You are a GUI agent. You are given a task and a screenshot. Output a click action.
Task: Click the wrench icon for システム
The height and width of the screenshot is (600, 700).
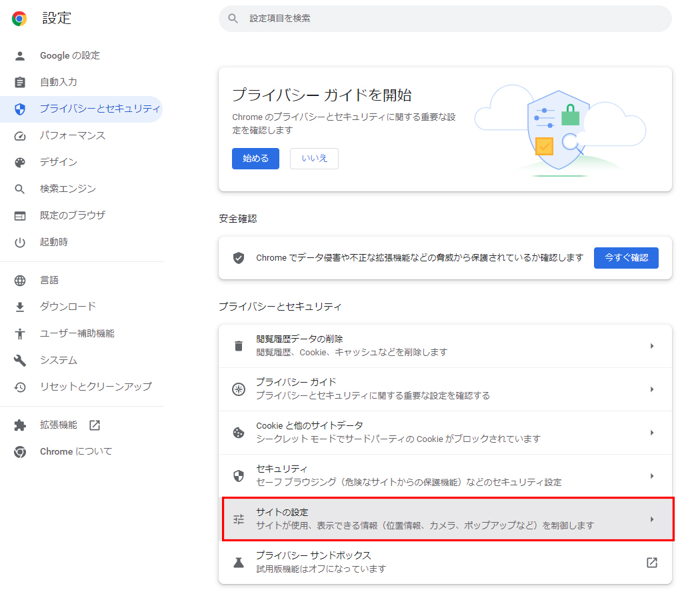tap(19, 360)
